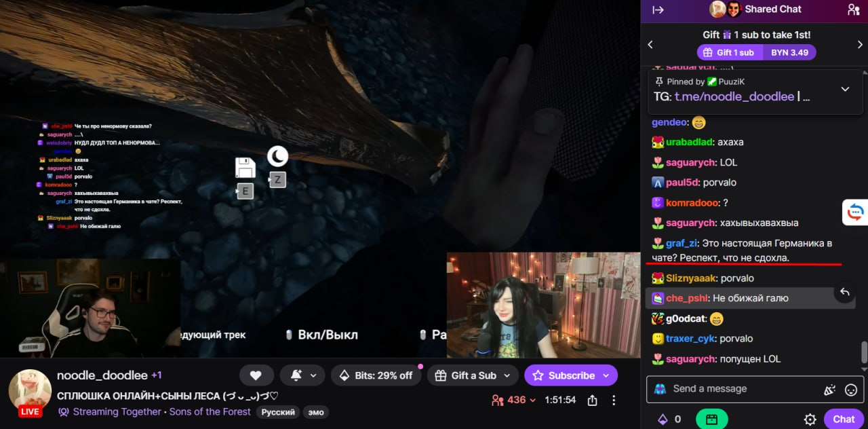Click the Вкл/Выкл prompt in game
Viewport: 868px width, 429px height.
[x=322, y=335]
